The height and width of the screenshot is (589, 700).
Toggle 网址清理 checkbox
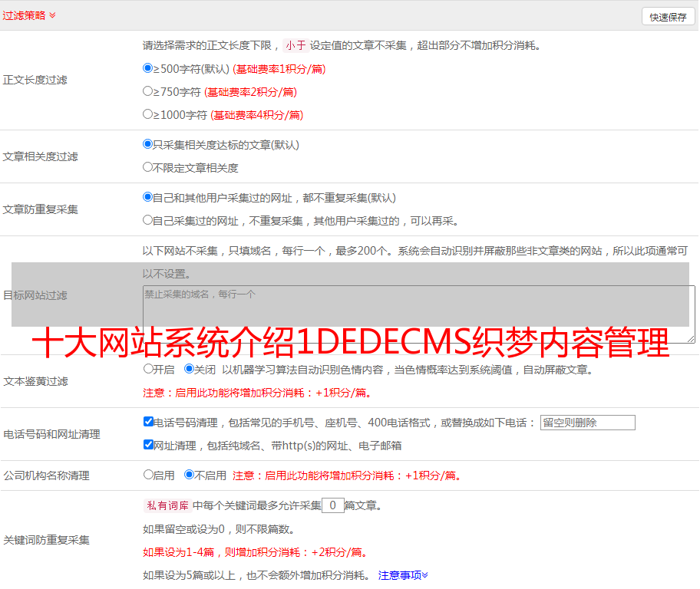pyautogui.click(x=149, y=444)
